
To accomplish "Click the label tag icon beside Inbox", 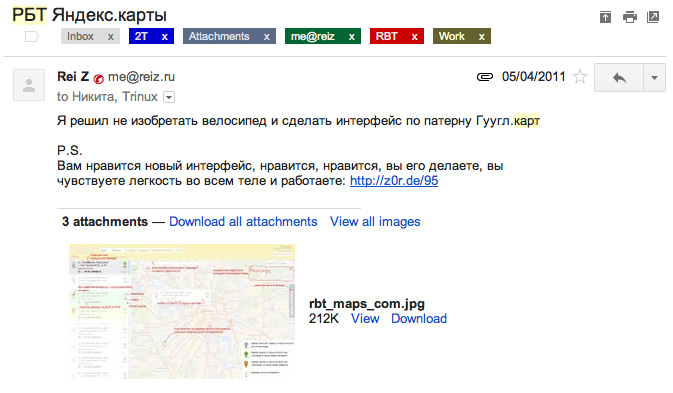I will pyautogui.click(x=32, y=36).
